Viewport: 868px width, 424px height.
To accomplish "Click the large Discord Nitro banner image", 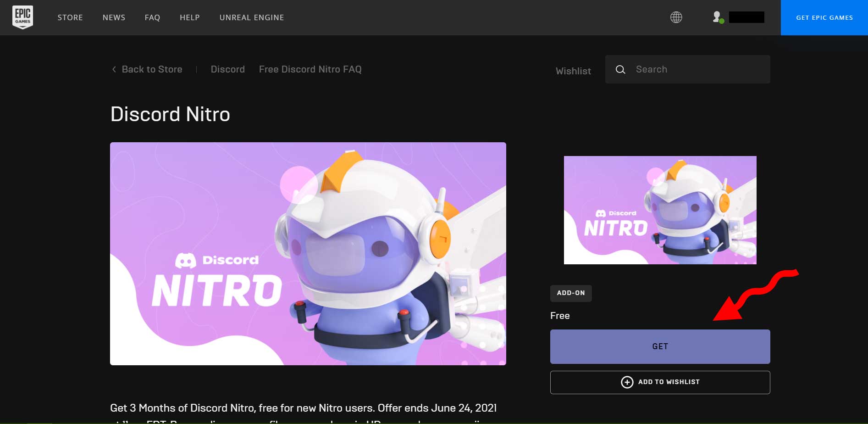I will tap(308, 254).
